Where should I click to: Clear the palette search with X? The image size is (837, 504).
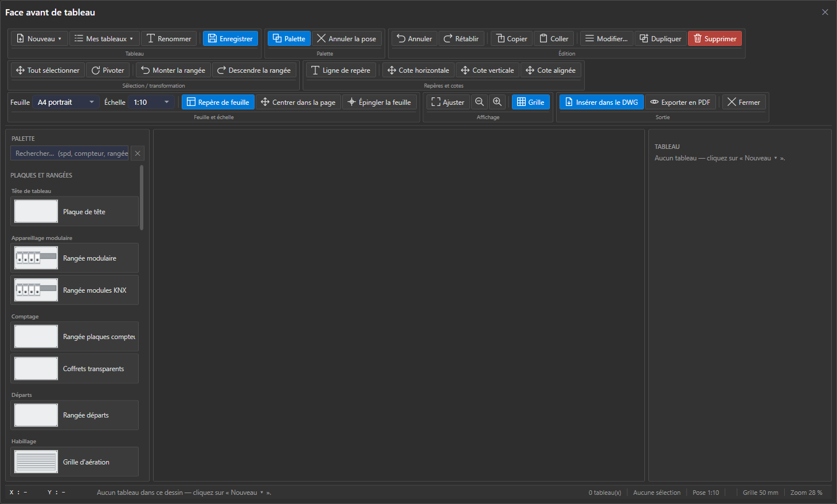click(138, 153)
